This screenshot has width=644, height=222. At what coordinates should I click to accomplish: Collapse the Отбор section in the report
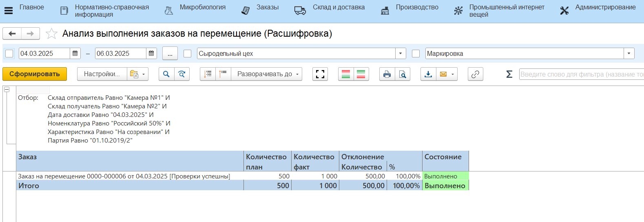(x=7, y=89)
